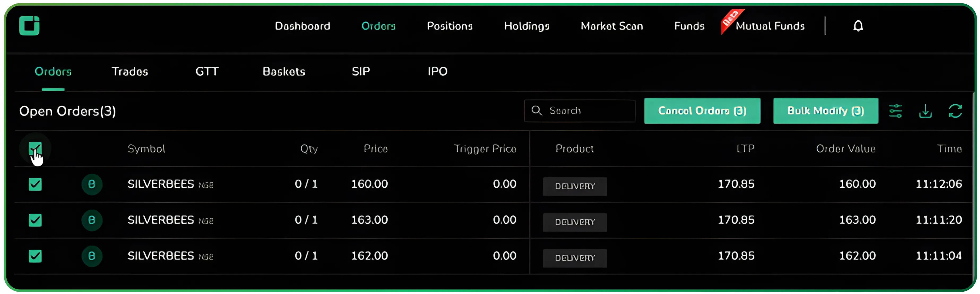The width and height of the screenshot is (980, 294).
Task: Download the open orders list
Action: [926, 111]
